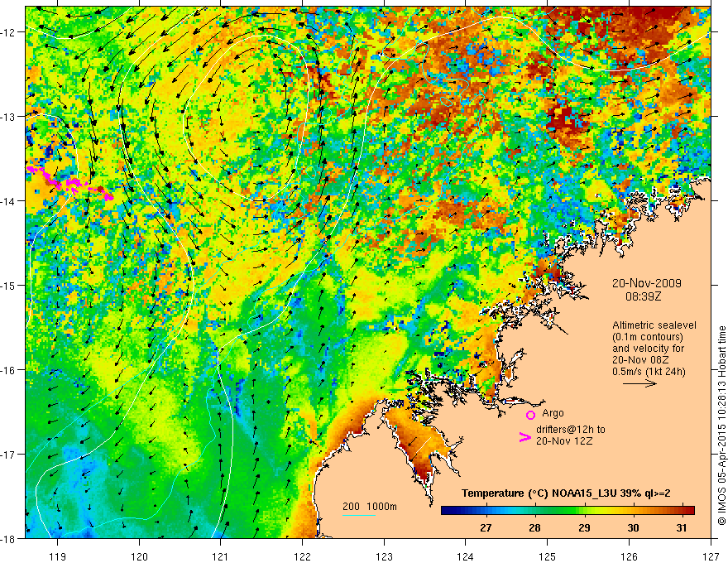Viewport: 728px width, 563px height.
Task: Click the longitude axis label '120'
Action: 139,556
